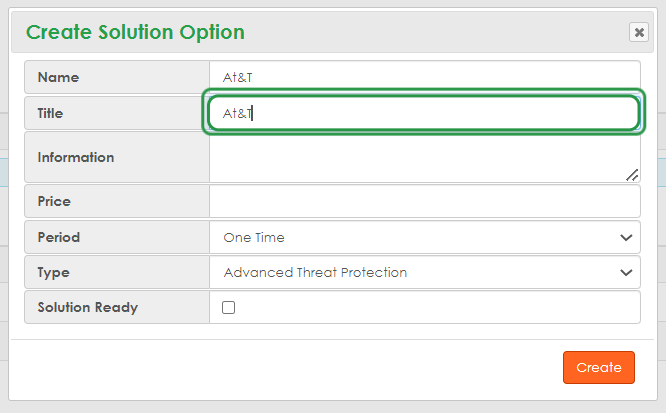Grab the Information textarea resize handle
The image size is (666, 413).
[632, 175]
